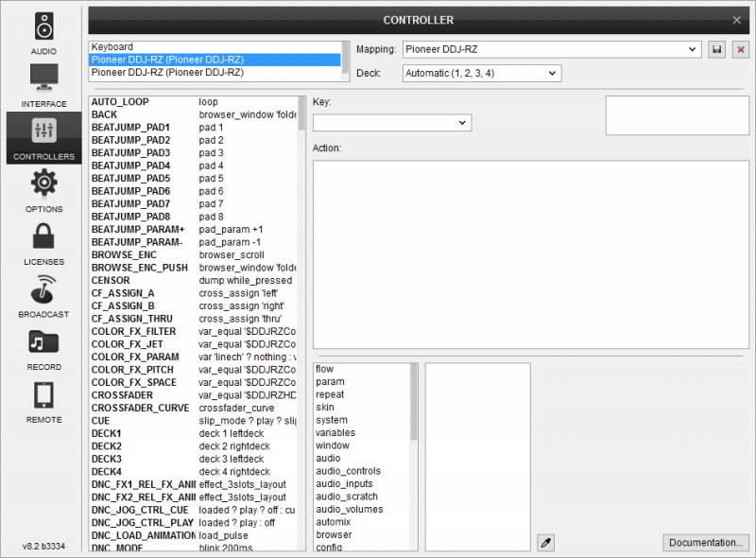Open the Options gear section
Image resolution: width=756 pixels, height=558 pixels.
43,191
